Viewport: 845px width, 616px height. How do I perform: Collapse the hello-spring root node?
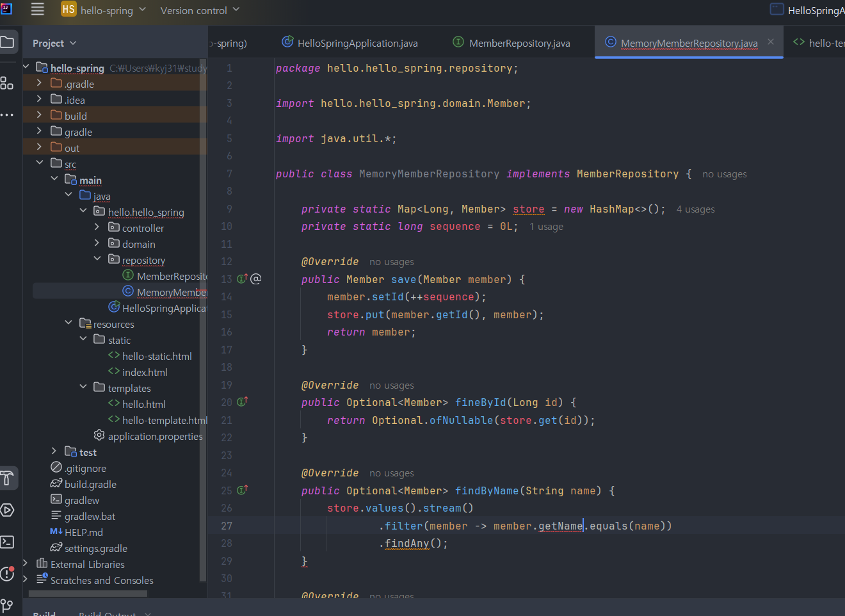[26, 67]
